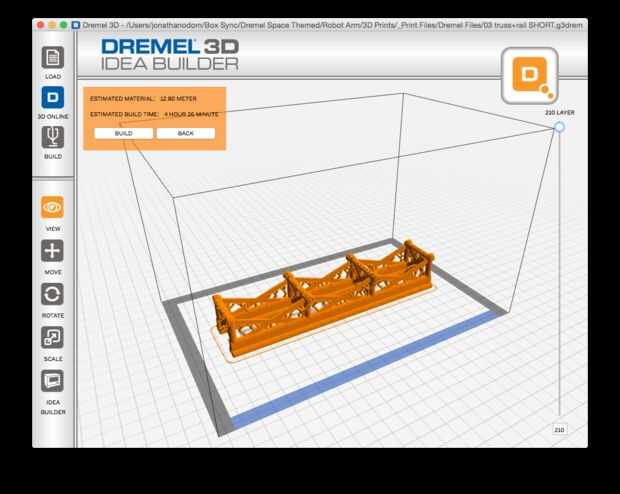Click the 210 Layer label
Viewport: 620px width, 494px height.
click(x=560, y=113)
